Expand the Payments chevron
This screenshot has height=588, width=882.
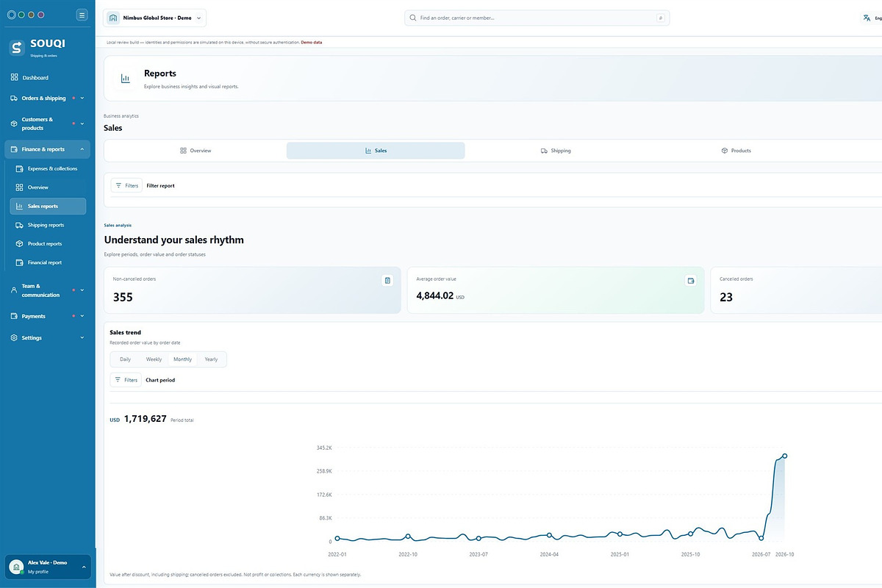82,316
